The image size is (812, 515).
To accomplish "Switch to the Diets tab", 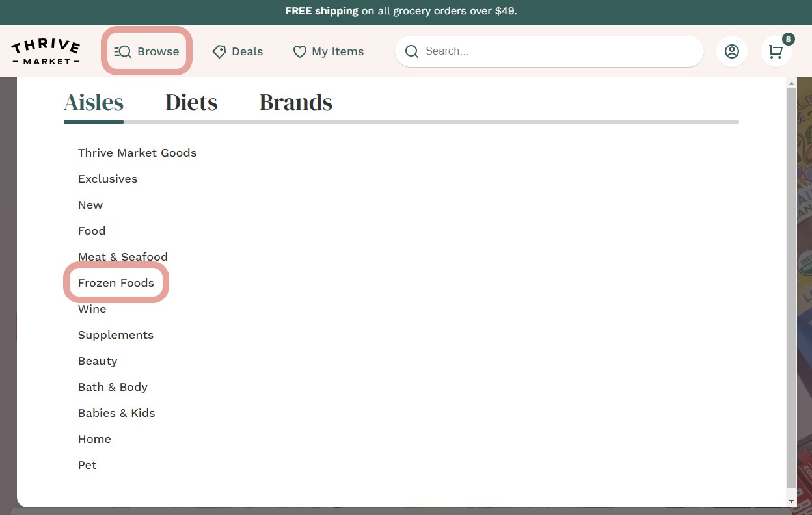I will pos(191,102).
